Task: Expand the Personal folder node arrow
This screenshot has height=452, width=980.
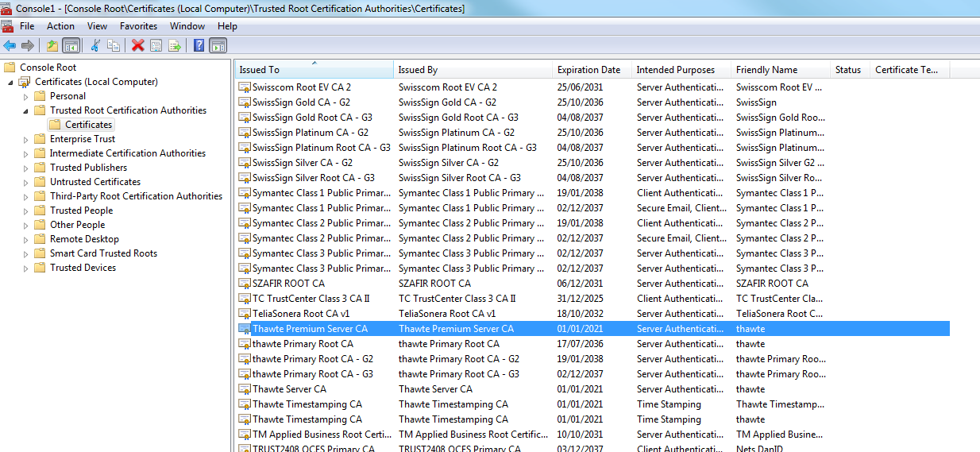Action: tap(25, 96)
